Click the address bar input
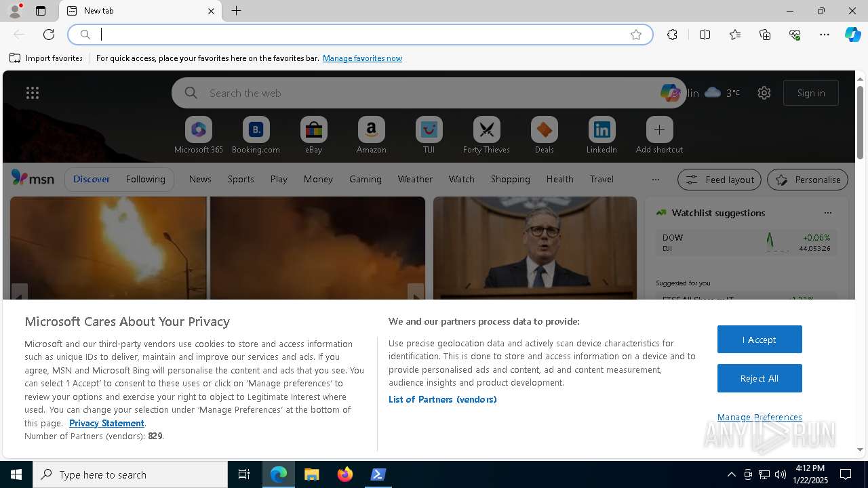Screen dimensions: 868x488 [x=359, y=35]
